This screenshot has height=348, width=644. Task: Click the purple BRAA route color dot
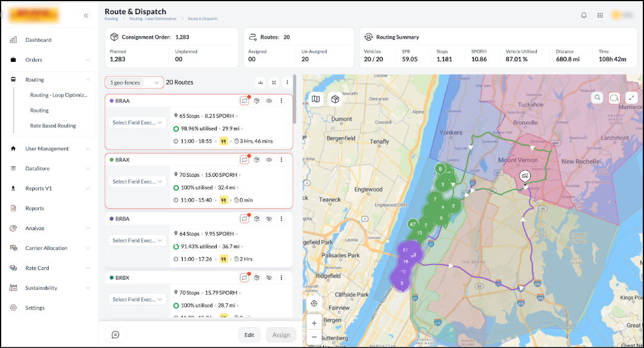(112, 101)
